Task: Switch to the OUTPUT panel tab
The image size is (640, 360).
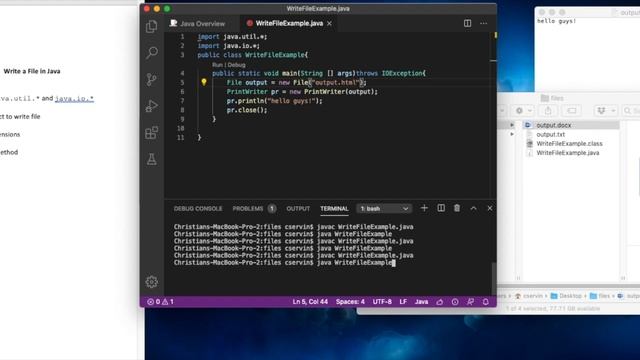Action: coord(298,209)
